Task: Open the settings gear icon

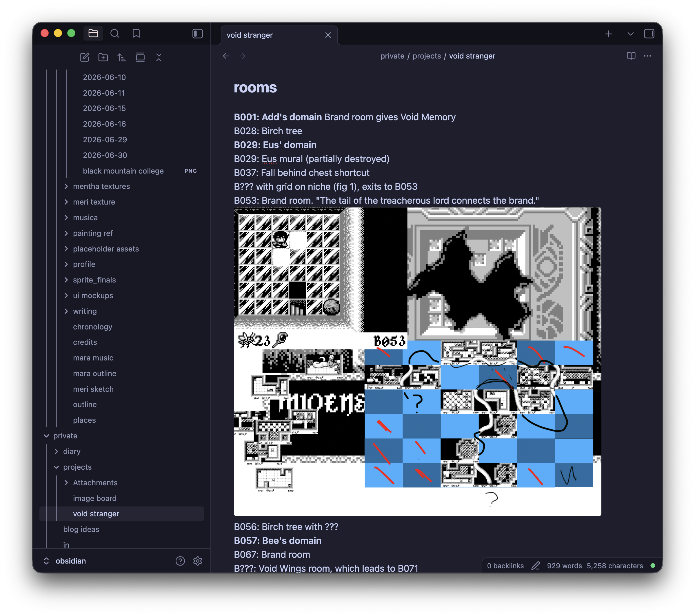Action: pos(198,561)
